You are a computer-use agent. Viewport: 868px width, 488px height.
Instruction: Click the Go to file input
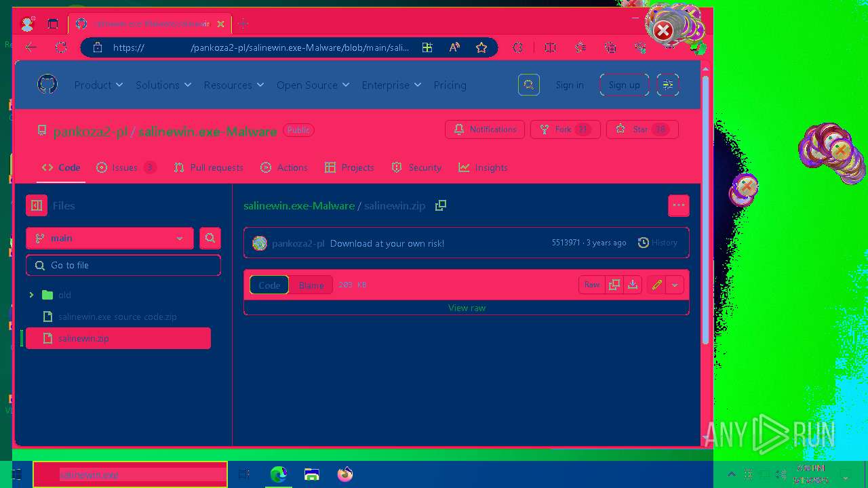123,265
